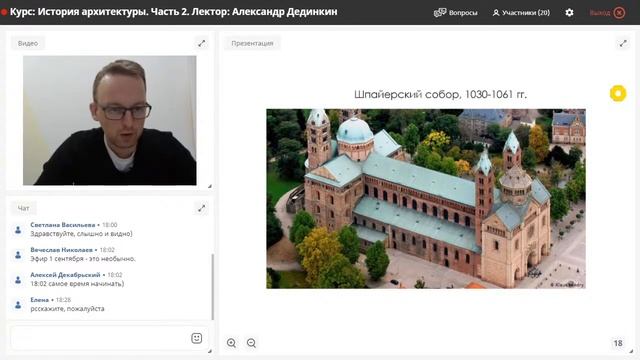Click the course title in header

[x=173, y=12]
